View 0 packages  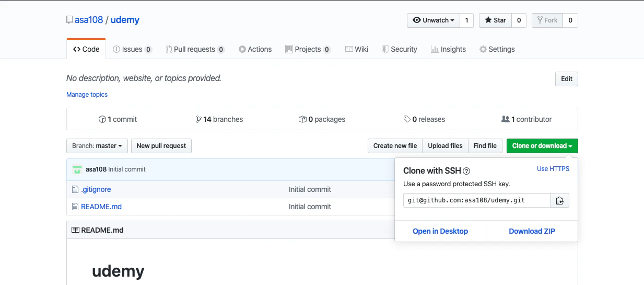[322, 119]
